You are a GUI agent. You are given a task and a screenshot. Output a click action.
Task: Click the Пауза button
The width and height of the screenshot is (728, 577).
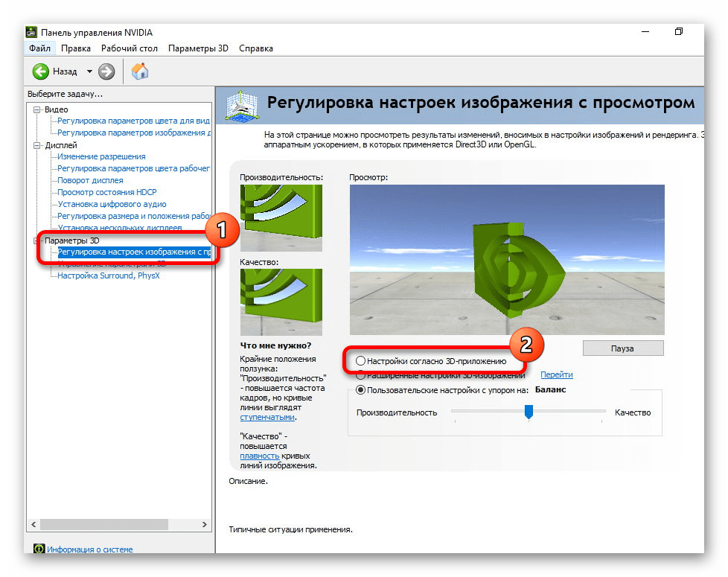[622, 348]
